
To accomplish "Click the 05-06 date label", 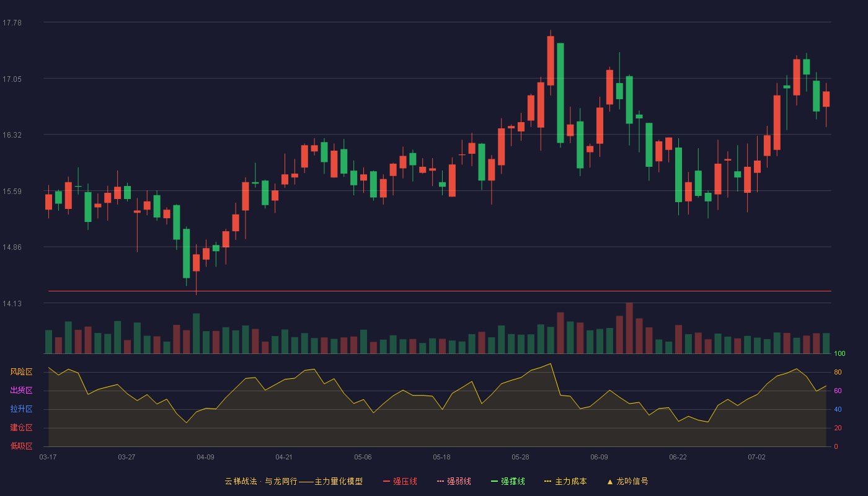I will [x=363, y=457].
